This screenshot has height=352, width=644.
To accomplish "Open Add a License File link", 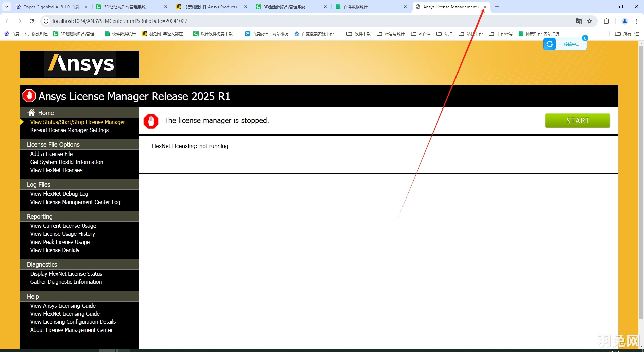I will pos(51,154).
